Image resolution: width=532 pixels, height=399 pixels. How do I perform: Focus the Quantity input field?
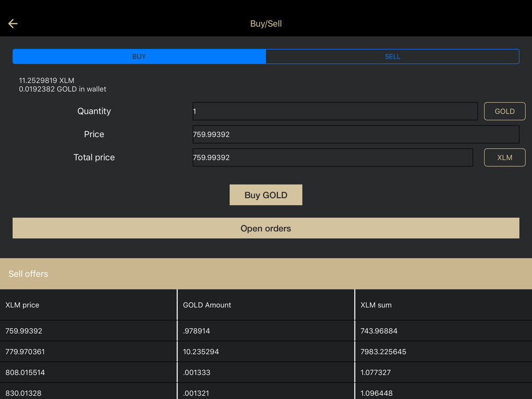[x=335, y=111]
